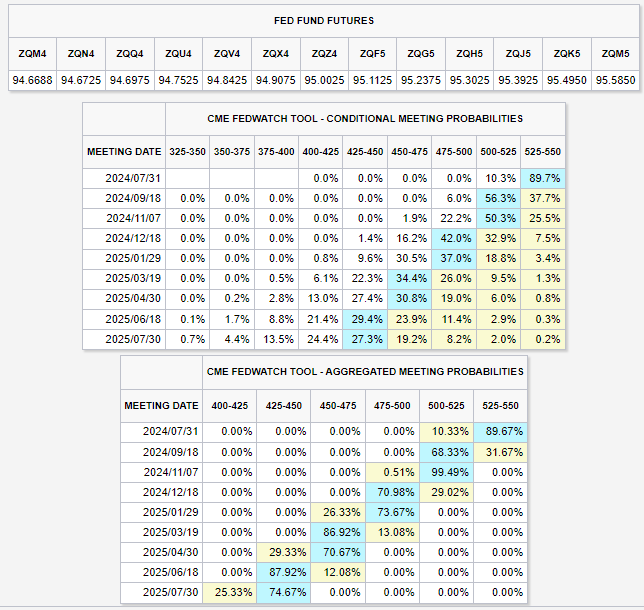Screen dimensions: 644x610
Task: Click the 94.6975 price value
Action: click(130, 80)
